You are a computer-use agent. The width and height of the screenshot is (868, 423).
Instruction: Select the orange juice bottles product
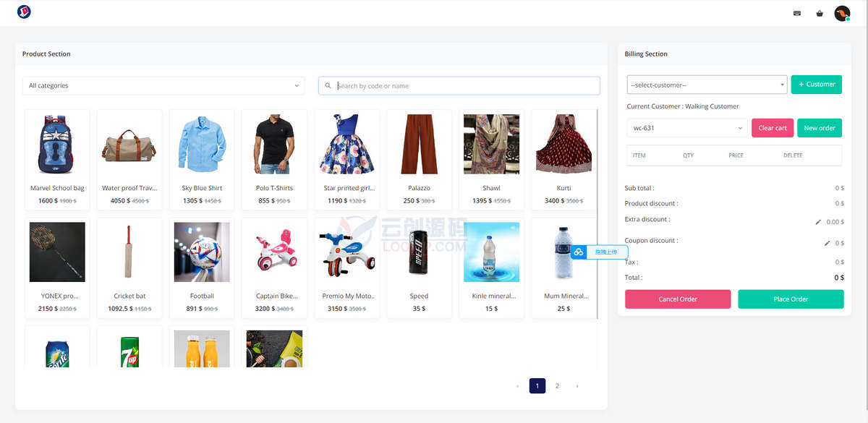(x=202, y=349)
